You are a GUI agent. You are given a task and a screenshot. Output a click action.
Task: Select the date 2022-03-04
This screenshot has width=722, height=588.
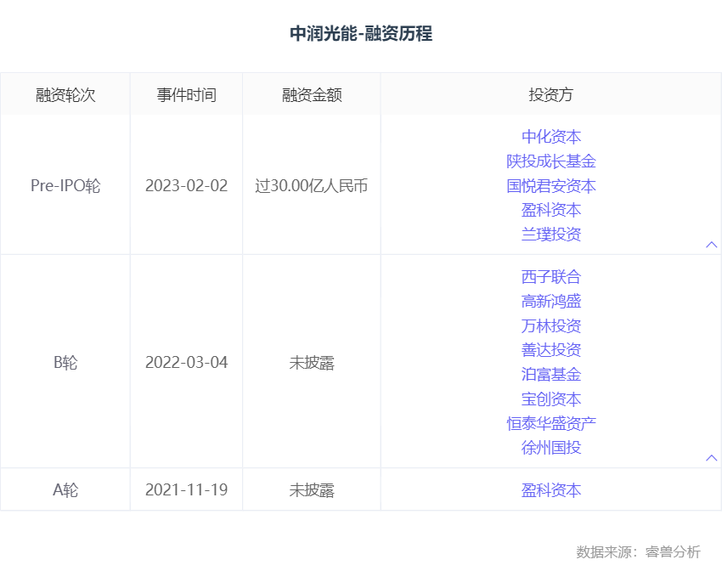point(187,362)
